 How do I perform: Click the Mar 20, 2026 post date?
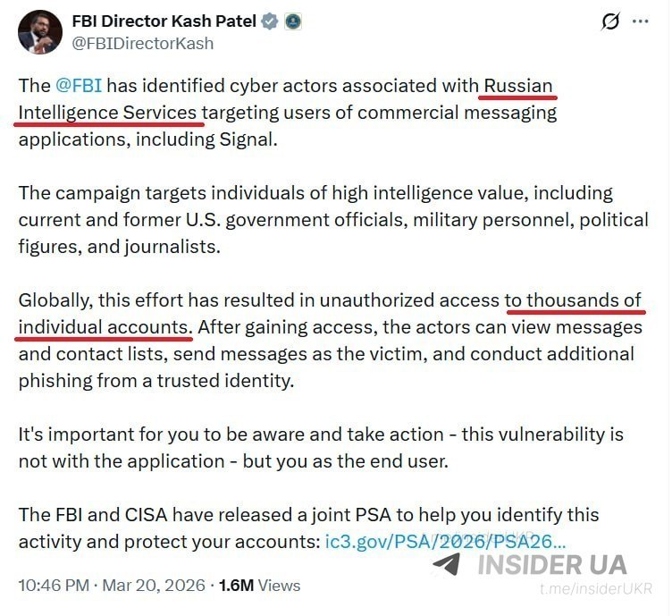pyautogui.click(x=153, y=586)
